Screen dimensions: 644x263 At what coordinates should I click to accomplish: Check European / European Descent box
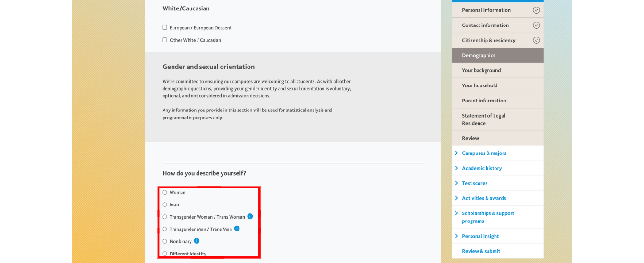coord(165,27)
